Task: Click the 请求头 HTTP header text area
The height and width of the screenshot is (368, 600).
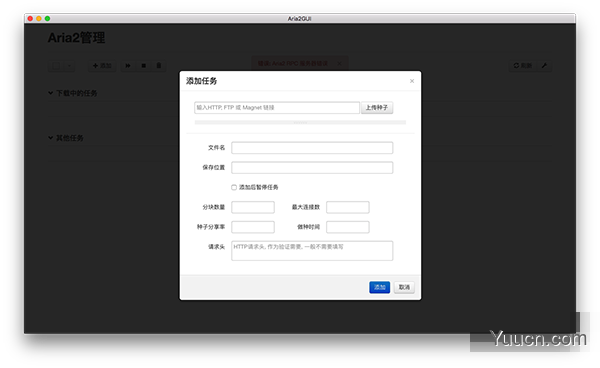Action: [312, 251]
